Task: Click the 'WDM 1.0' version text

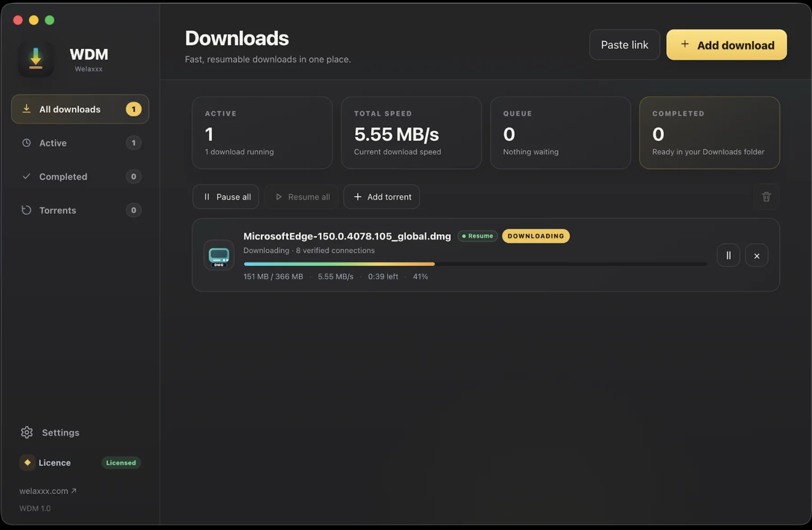Action: (x=35, y=508)
